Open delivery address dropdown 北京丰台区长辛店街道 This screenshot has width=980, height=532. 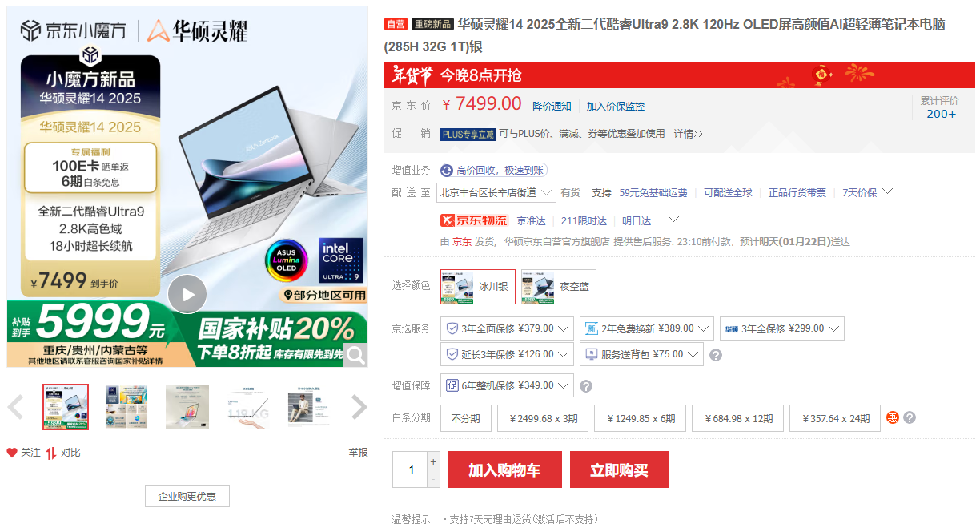(x=496, y=192)
